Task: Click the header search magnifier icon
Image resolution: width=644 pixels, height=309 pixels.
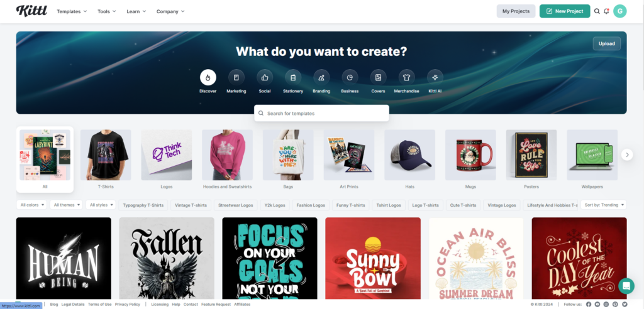Action: pyautogui.click(x=597, y=11)
